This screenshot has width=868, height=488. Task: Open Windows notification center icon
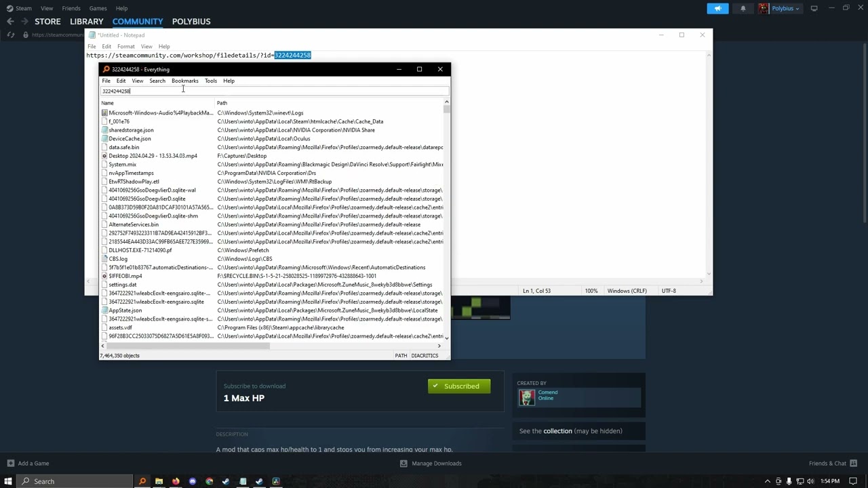tap(853, 481)
